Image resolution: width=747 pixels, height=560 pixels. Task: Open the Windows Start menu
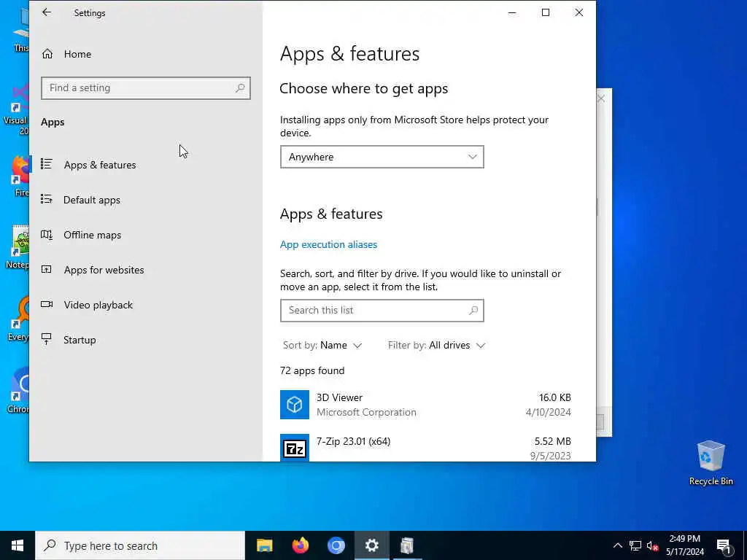[18, 545]
